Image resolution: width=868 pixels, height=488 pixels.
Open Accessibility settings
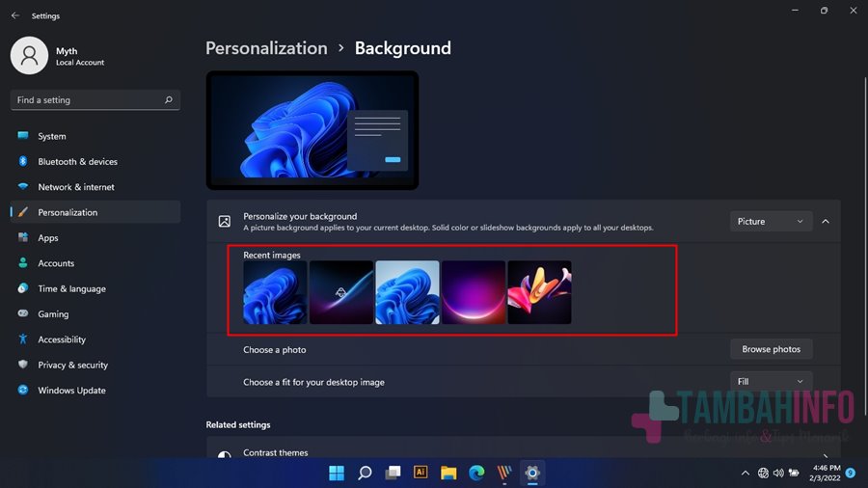(95, 339)
